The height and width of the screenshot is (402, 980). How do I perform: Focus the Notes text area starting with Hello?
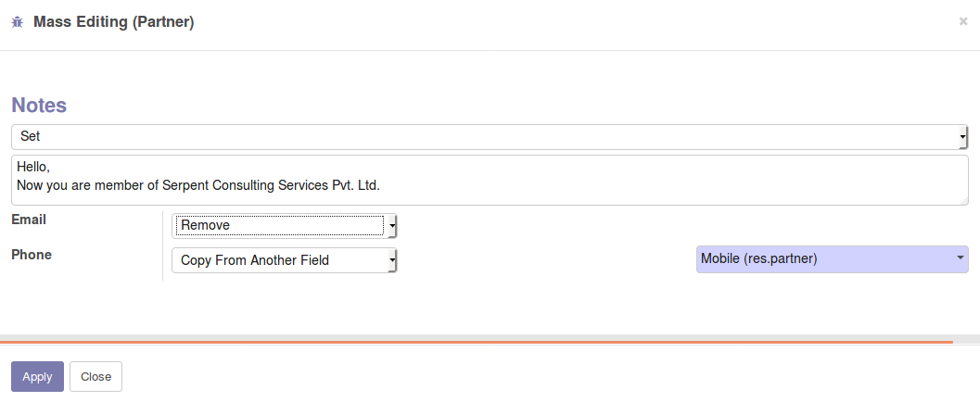(x=490, y=180)
